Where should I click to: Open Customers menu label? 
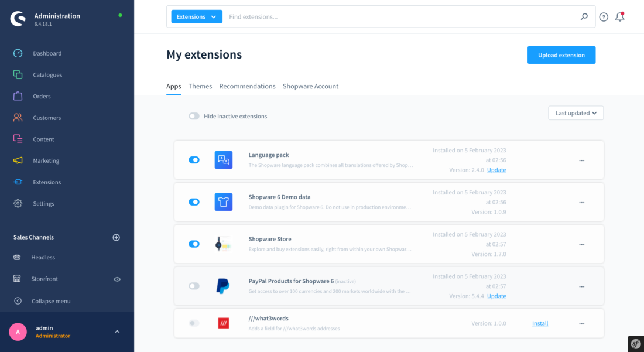[x=47, y=118]
